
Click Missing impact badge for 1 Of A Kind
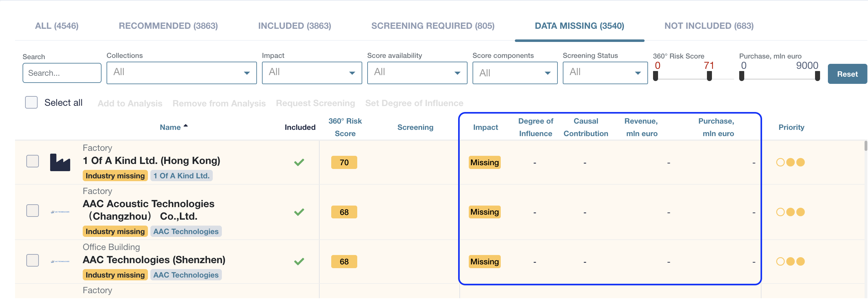484,163
